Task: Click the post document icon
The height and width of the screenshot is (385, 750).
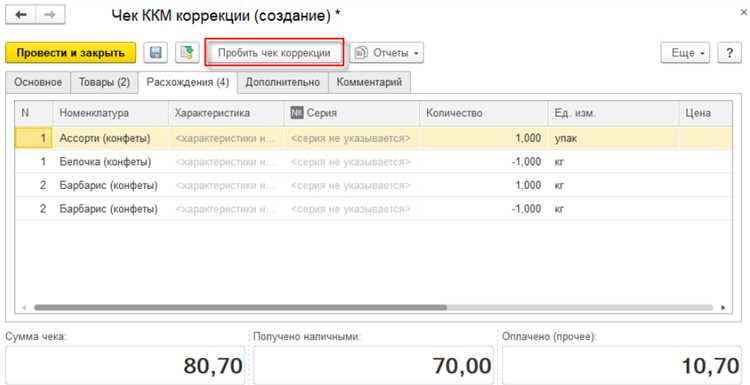Action: click(187, 53)
